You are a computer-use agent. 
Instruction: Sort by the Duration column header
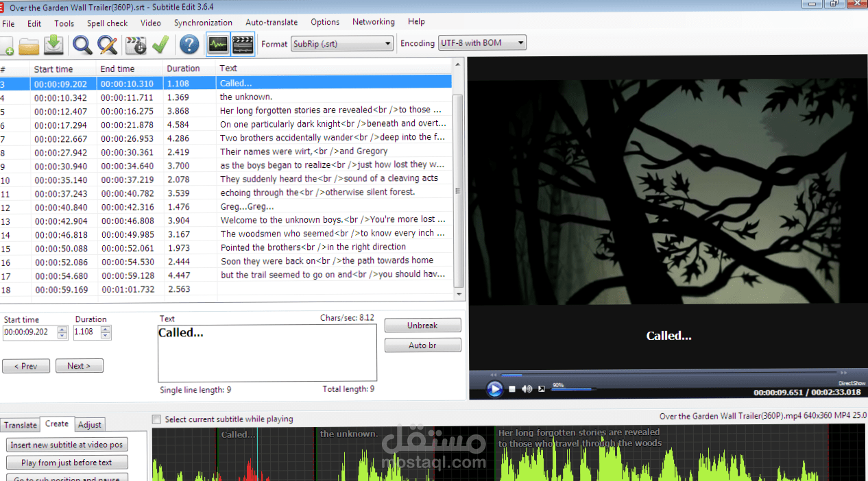point(189,69)
